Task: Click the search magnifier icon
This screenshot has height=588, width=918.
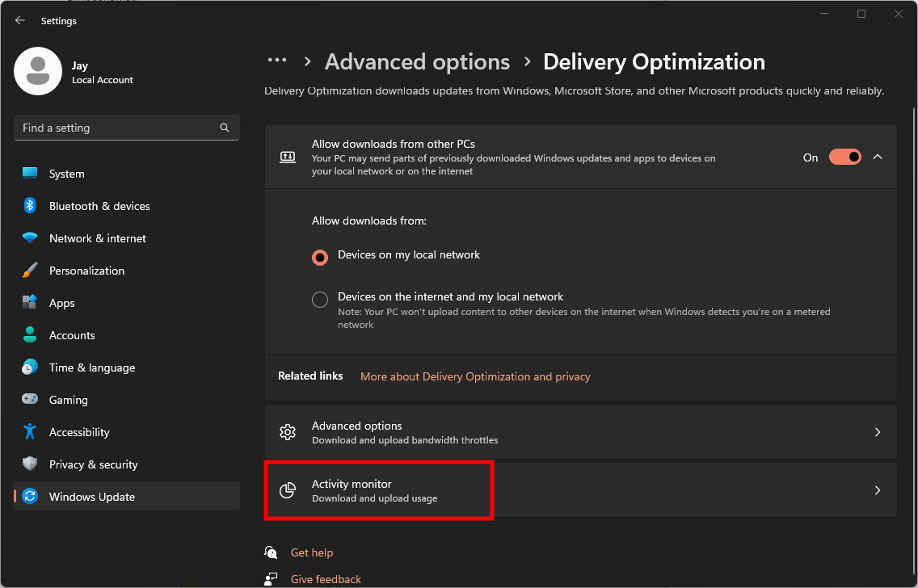Action: pos(224,128)
